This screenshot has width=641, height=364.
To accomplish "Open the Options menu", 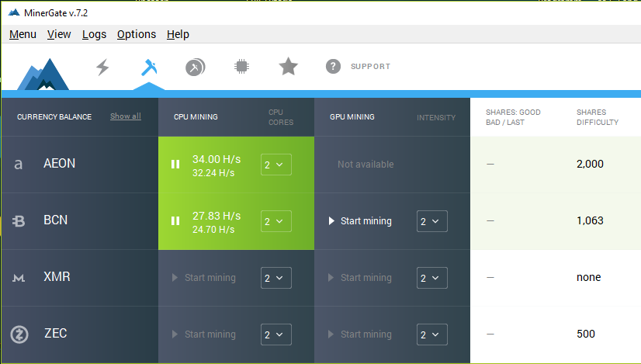I will pos(137,34).
